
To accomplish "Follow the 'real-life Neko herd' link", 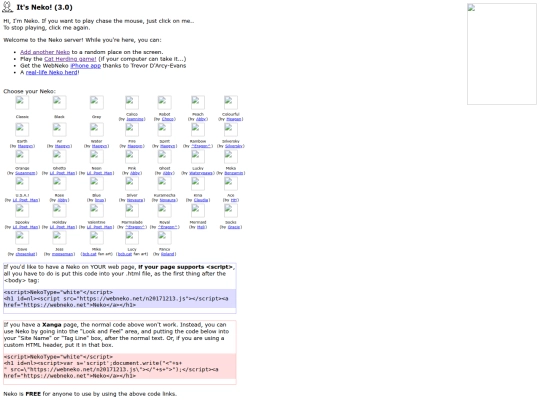I will [x=52, y=72].
